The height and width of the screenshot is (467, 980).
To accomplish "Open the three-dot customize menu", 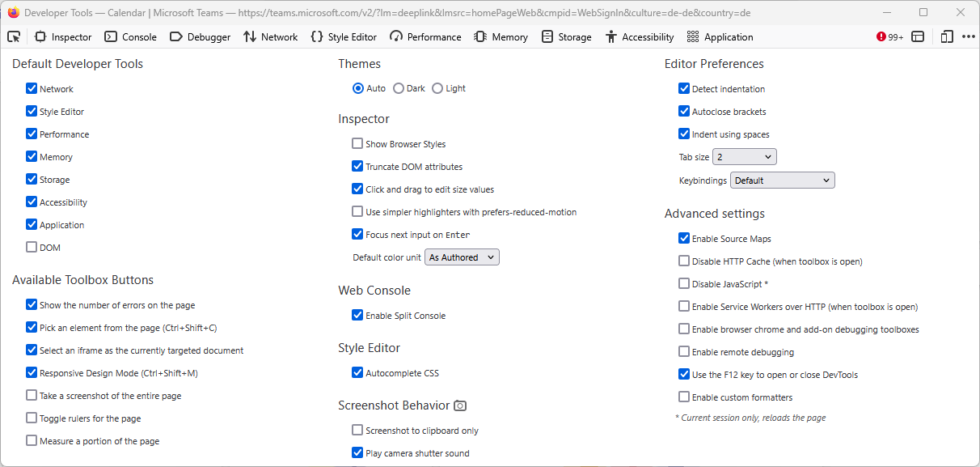I will point(968,36).
